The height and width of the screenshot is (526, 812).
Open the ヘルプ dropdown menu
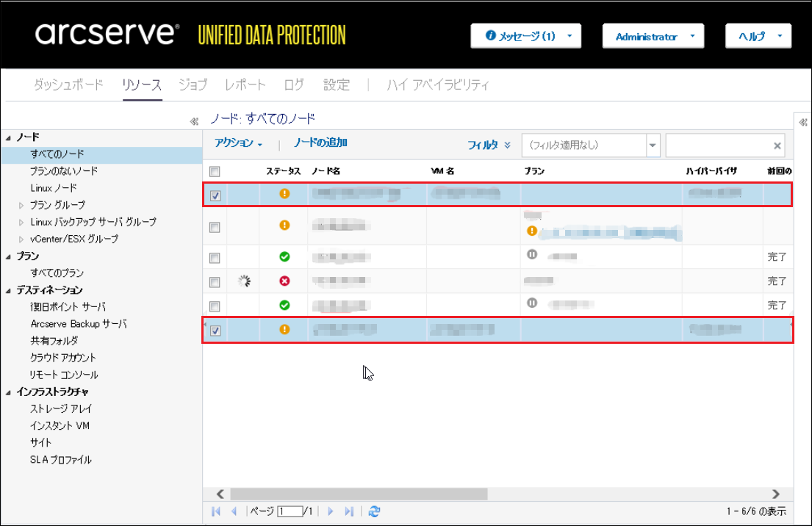coord(758,36)
